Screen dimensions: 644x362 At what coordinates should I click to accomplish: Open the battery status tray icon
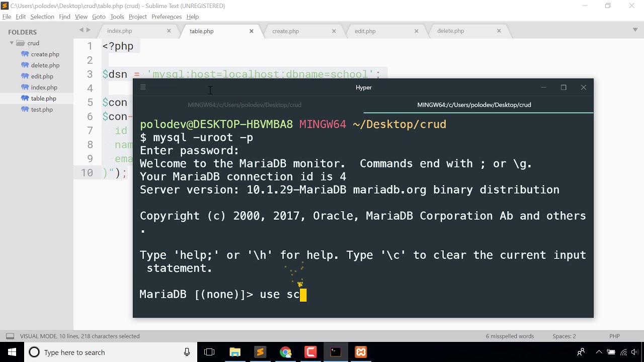[x=611, y=352]
